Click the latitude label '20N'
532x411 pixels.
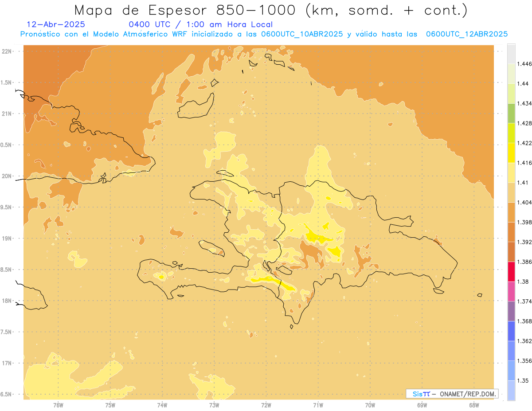coord(8,176)
